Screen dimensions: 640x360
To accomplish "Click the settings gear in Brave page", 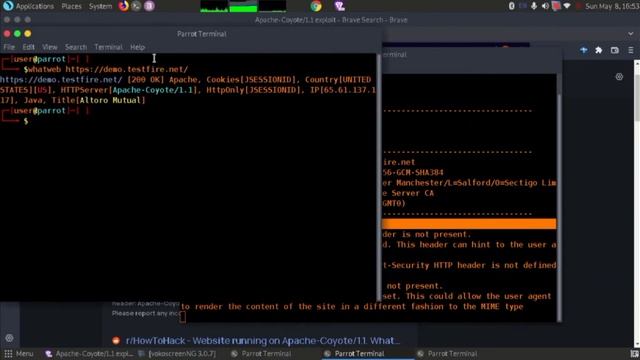I will tap(619, 77).
